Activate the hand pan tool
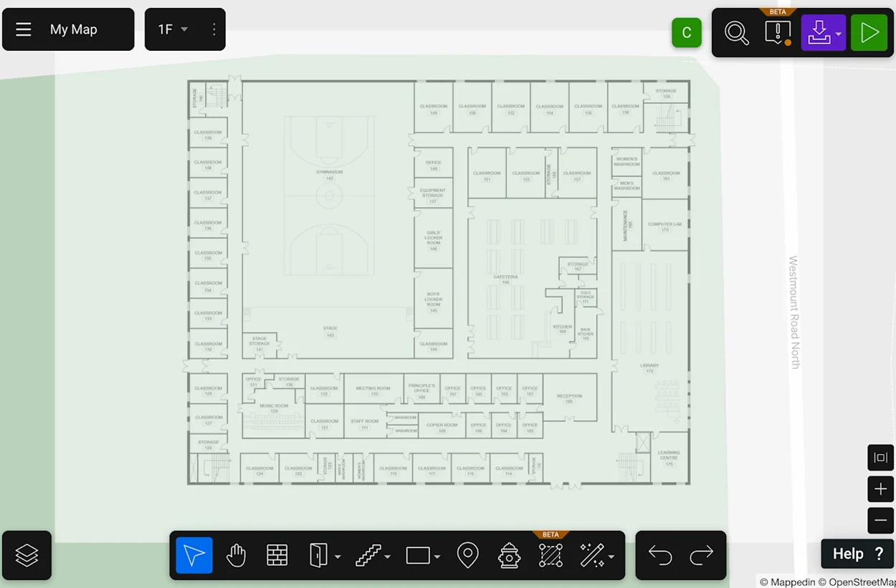896x588 pixels. coord(236,556)
